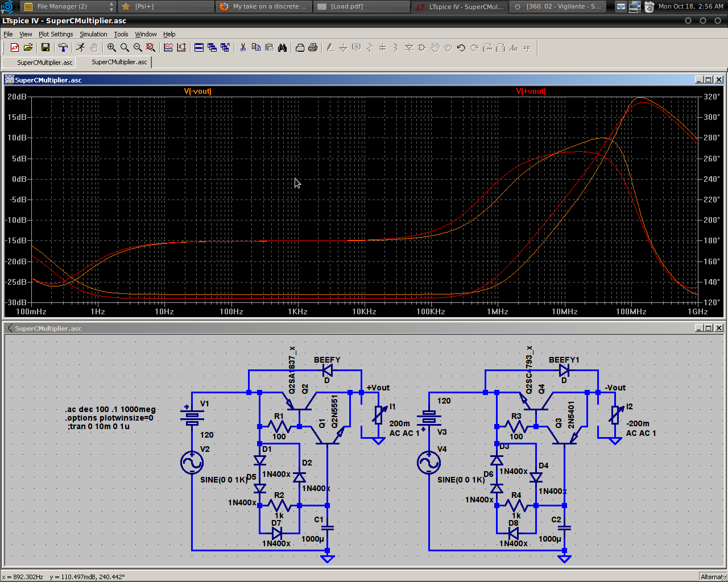Click the Cut scissors icon
Image resolution: width=728 pixels, height=582 pixels.
pos(243,48)
